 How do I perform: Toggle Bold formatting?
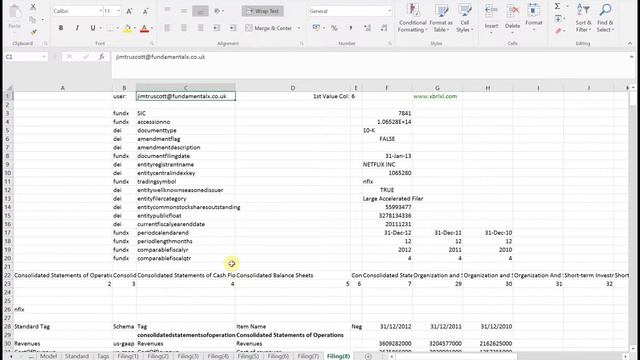(61, 28)
